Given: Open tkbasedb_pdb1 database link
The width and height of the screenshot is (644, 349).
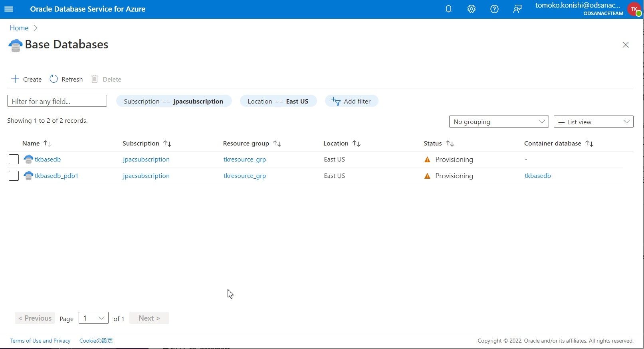Looking at the screenshot, I should coord(56,175).
